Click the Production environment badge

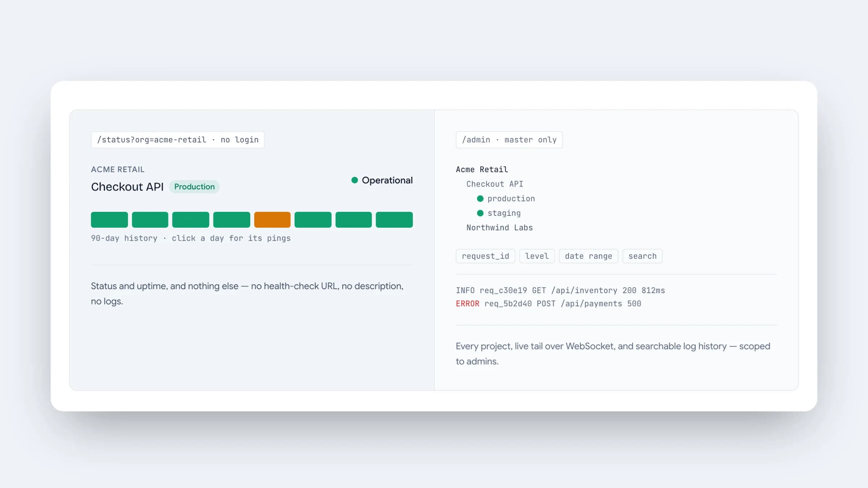[x=194, y=187]
